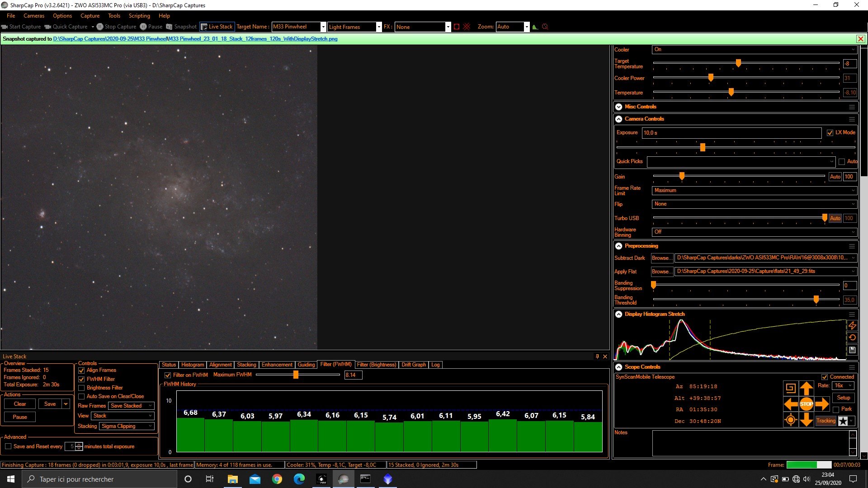The width and height of the screenshot is (868, 488).
Task: Click the orange STOP telescope button
Action: (x=807, y=404)
